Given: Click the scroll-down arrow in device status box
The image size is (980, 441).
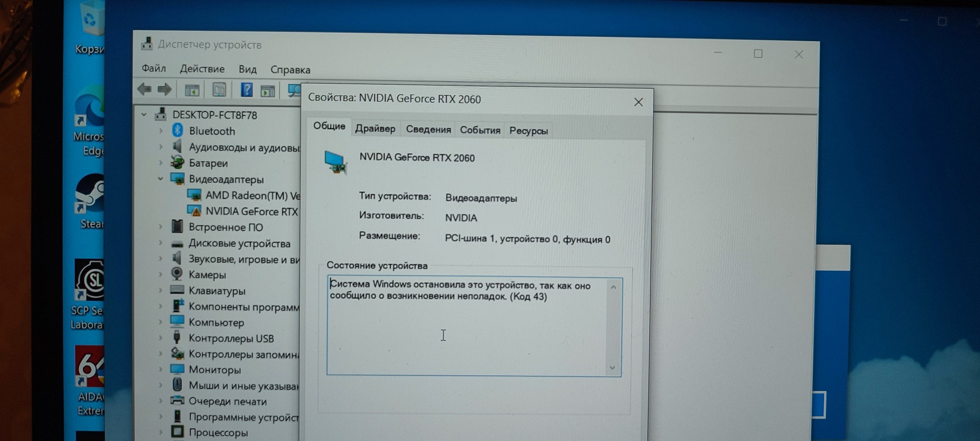Looking at the screenshot, I should click(x=612, y=367).
